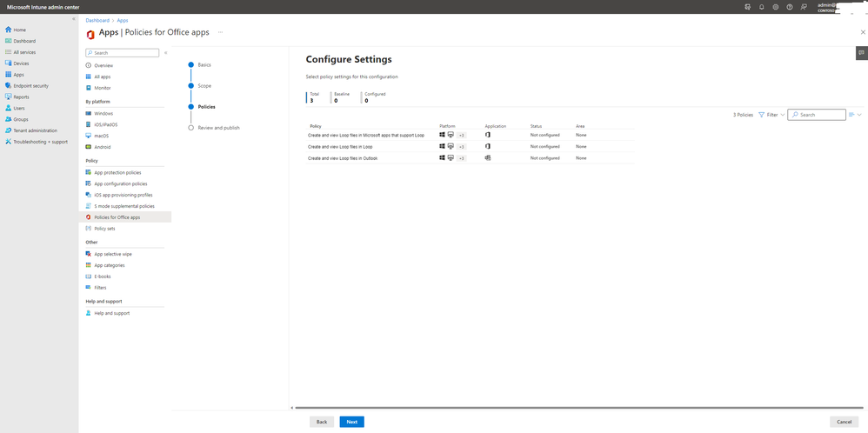Jump to Review and publish step
868x433 pixels.
218,127
